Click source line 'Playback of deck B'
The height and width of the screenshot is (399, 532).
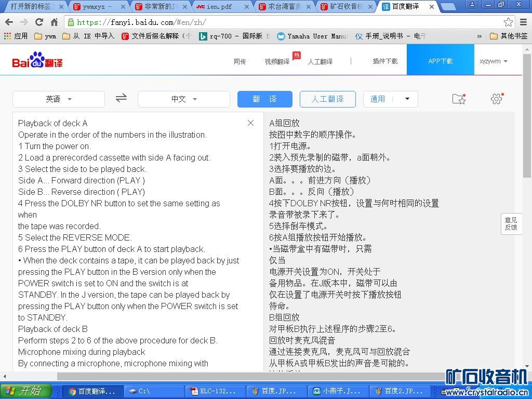coord(53,329)
